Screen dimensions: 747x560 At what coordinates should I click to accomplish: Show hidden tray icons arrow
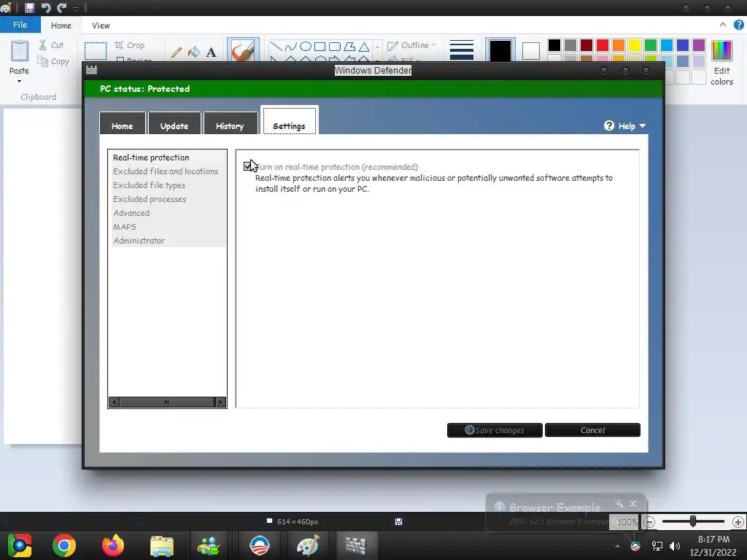point(617,546)
